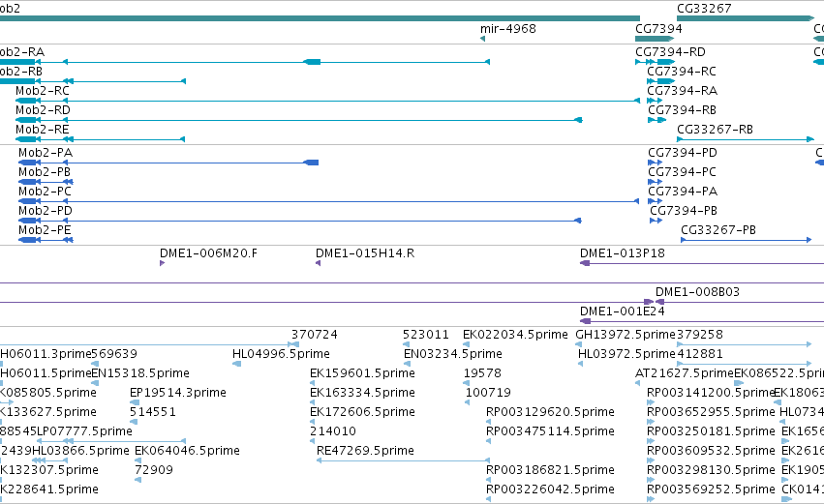Click RP003186821.5prime EST label
The height and width of the screenshot is (504, 824).
[x=550, y=471]
